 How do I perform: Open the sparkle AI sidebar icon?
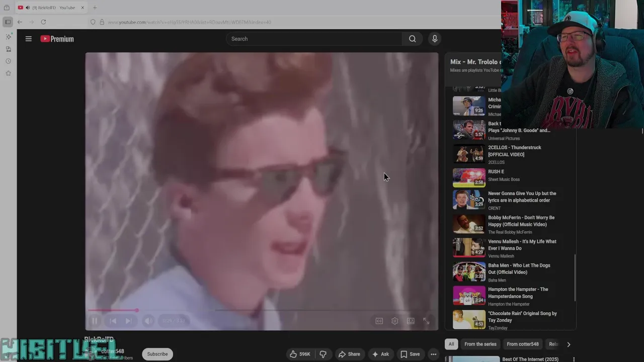pos(8,37)
